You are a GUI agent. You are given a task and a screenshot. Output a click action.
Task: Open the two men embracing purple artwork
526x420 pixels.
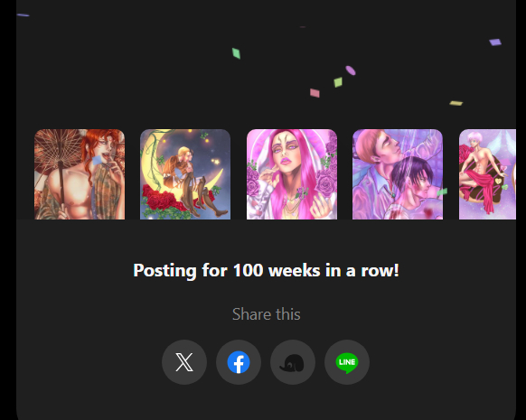[398, 174]
